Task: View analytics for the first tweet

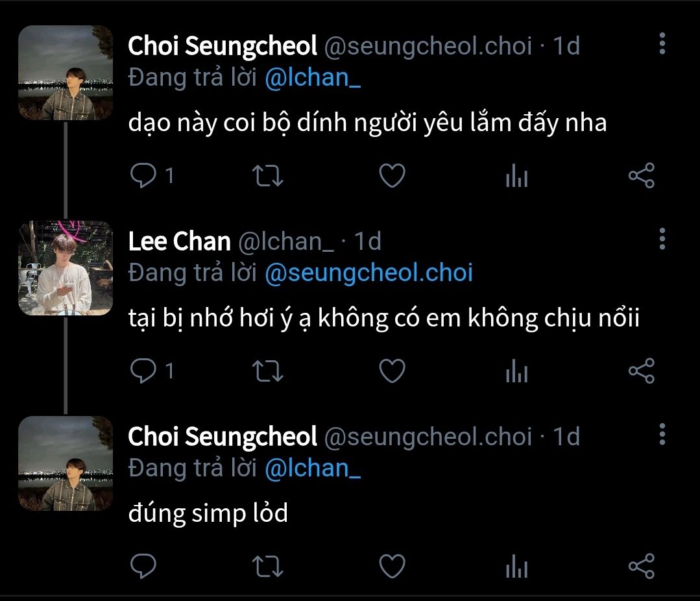Action: tap(516, 177)
